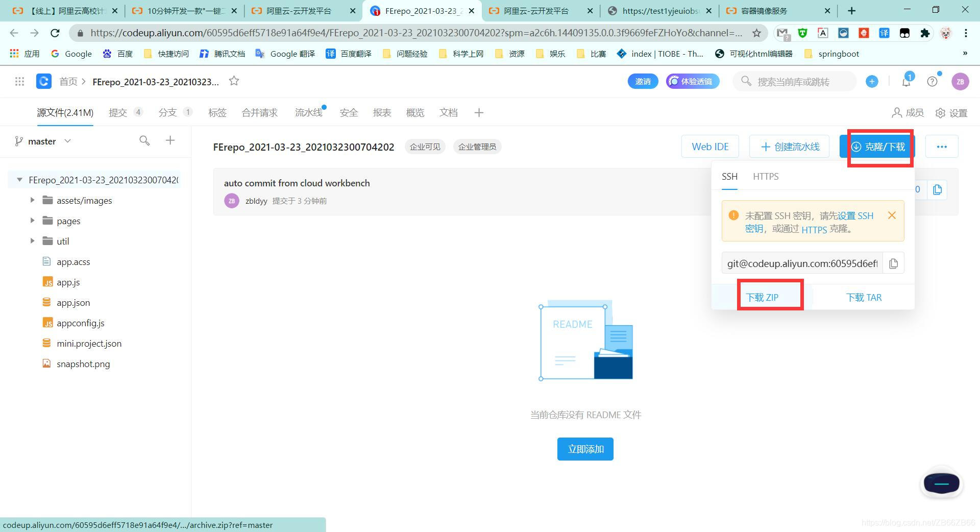The width and height of the screenshot is (980, 532).
Task: Bookmark this page with the star
Action: [x=756, y=33]
